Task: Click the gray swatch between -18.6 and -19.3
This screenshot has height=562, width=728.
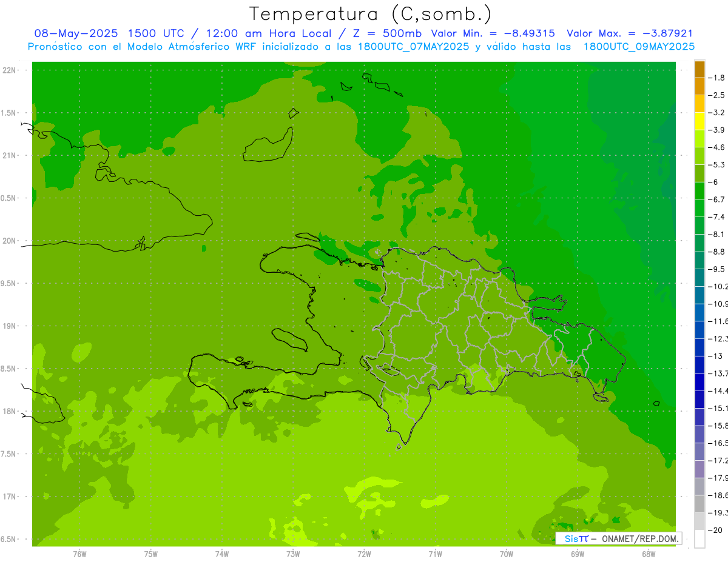Action: point(699,504)
